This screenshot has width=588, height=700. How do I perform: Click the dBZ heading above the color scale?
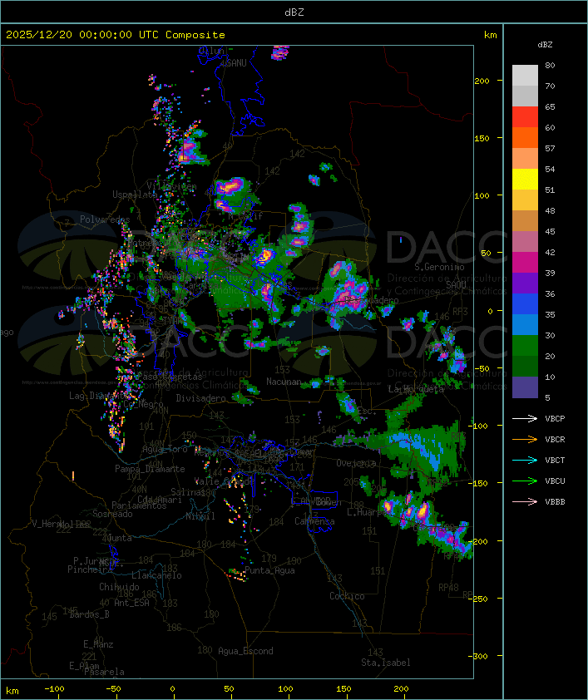tap(545, 45)
